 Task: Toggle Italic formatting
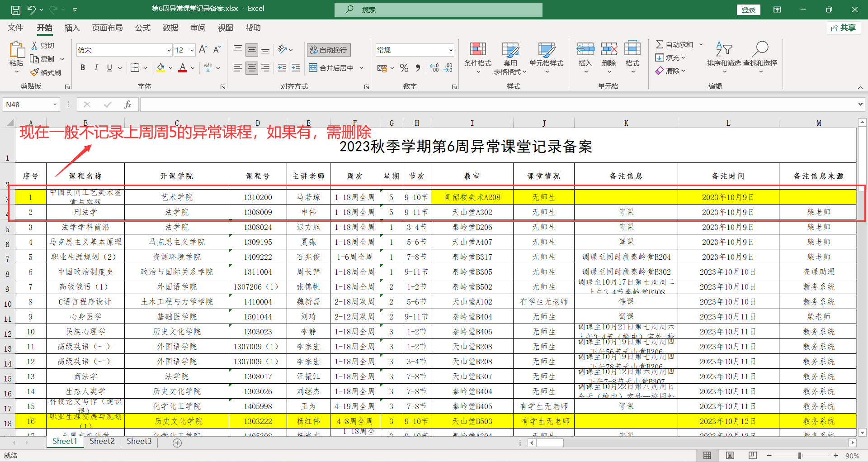point(96,68)
